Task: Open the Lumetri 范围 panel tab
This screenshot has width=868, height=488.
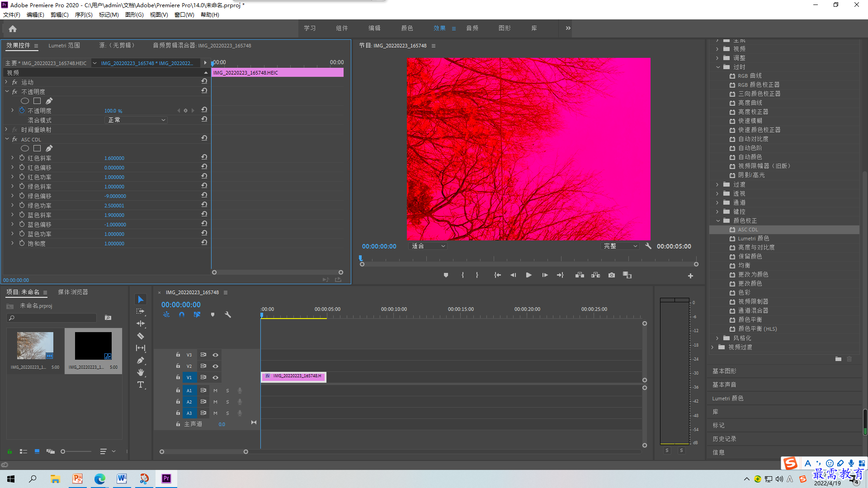Action: pyautogui.click(x=64, y=45)
